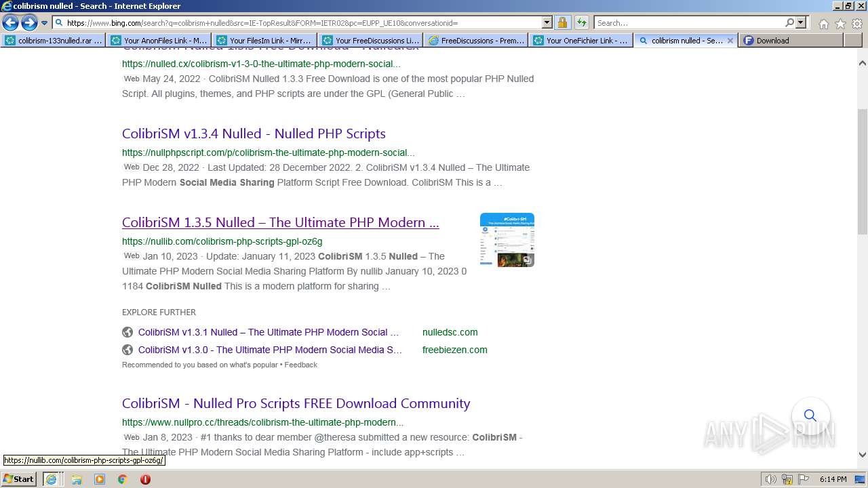Viewport: 868px width, 488px height.
Task: Open Chrome taskbar icon
Action: (x=123, y=479)
